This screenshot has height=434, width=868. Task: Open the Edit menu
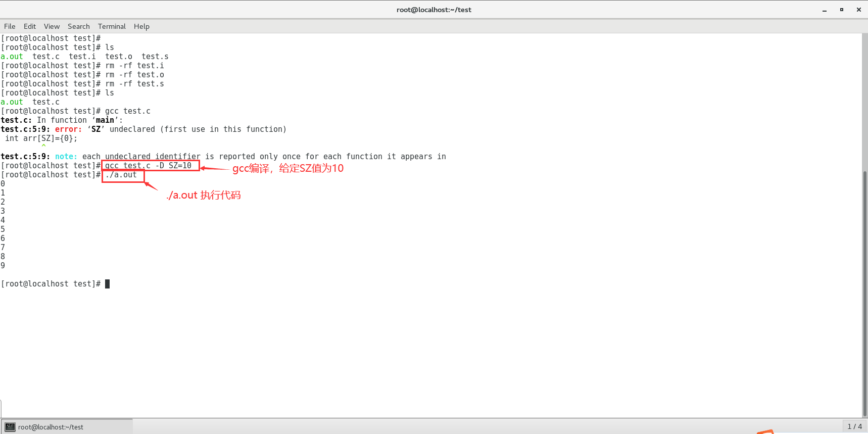tap(30, 26)
